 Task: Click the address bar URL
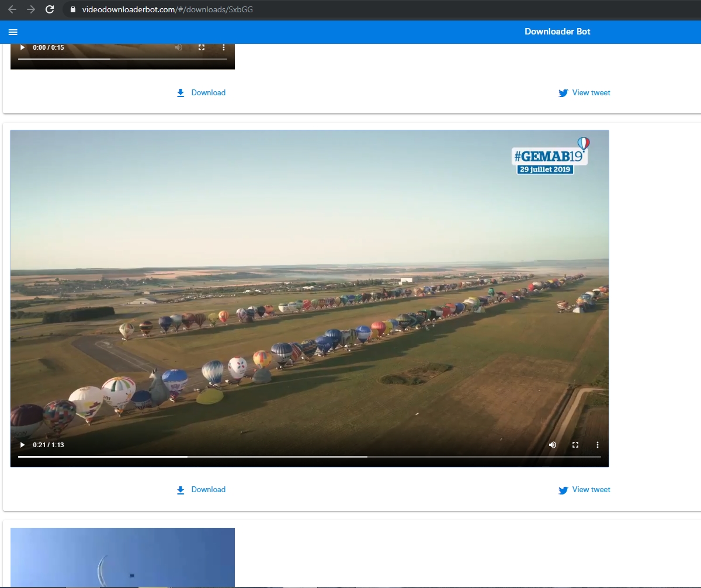tap(168, 9)
